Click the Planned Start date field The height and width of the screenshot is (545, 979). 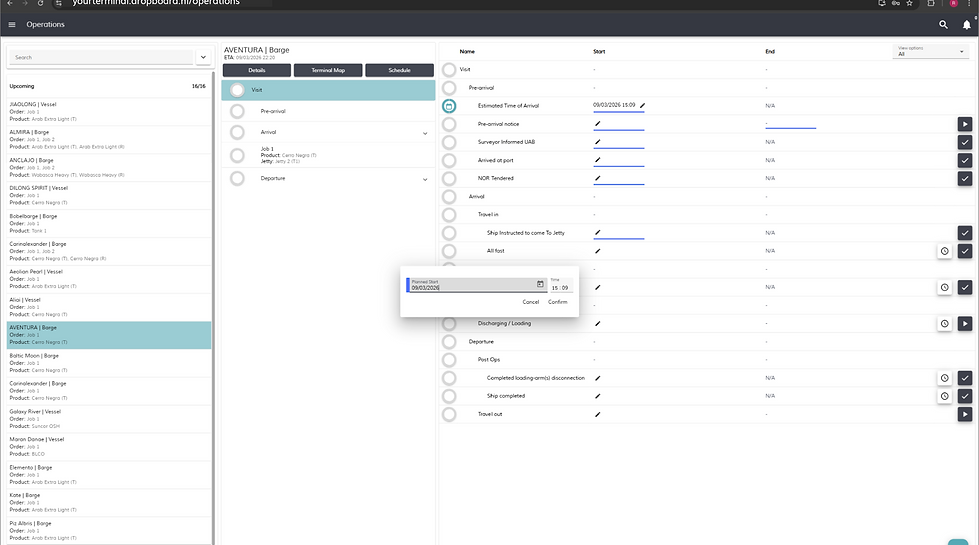click(476, 285)
